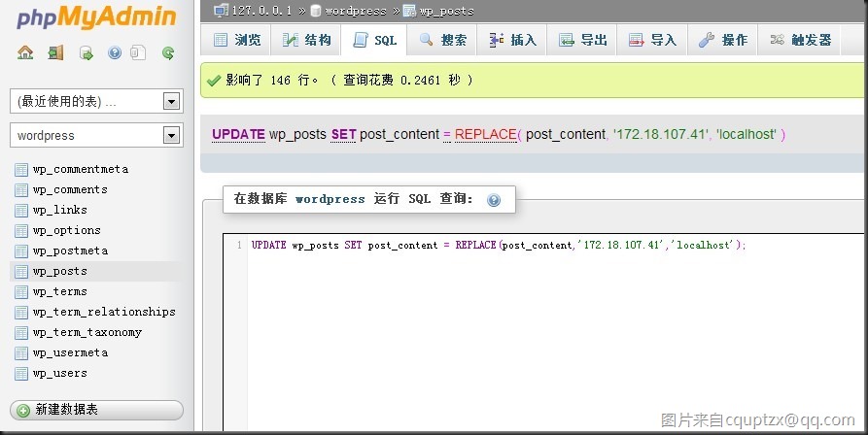Click the phpMyAdmin logo

pos(96,17)
